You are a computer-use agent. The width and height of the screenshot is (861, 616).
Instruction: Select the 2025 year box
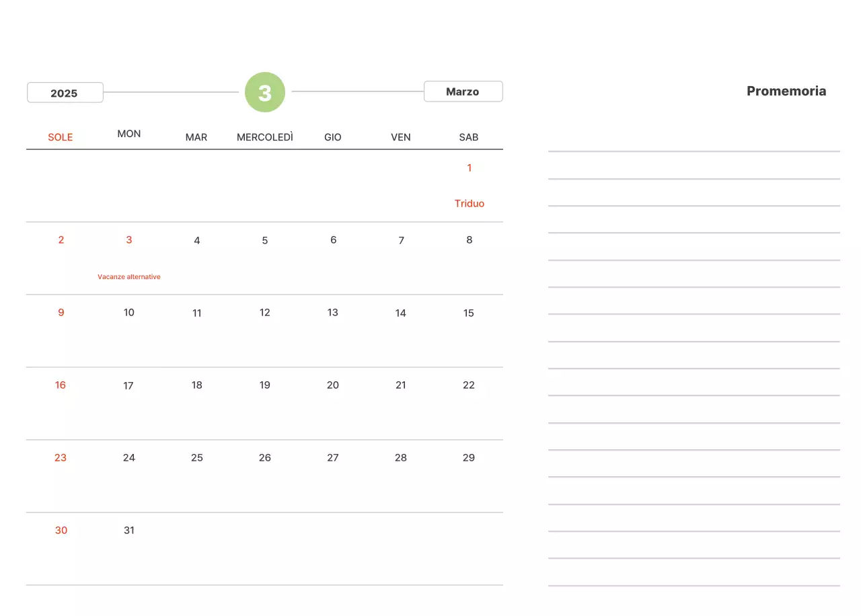pos(65,93)
